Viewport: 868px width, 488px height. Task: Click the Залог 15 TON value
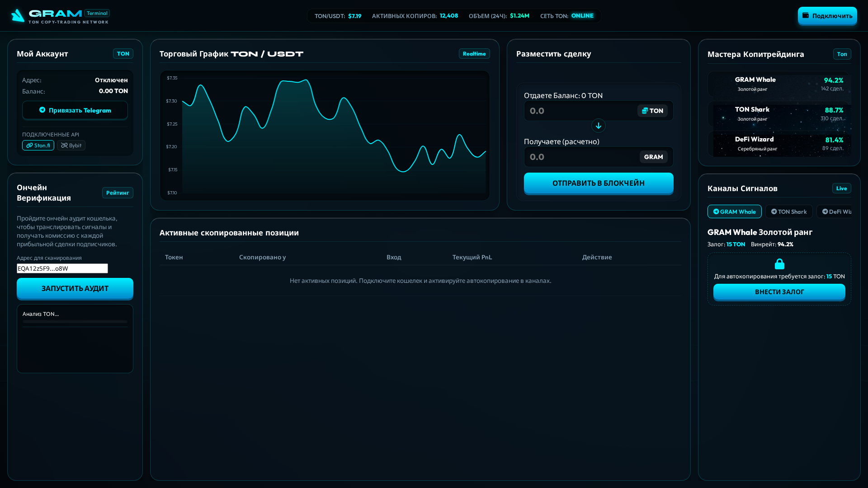[x=736, y=244]
